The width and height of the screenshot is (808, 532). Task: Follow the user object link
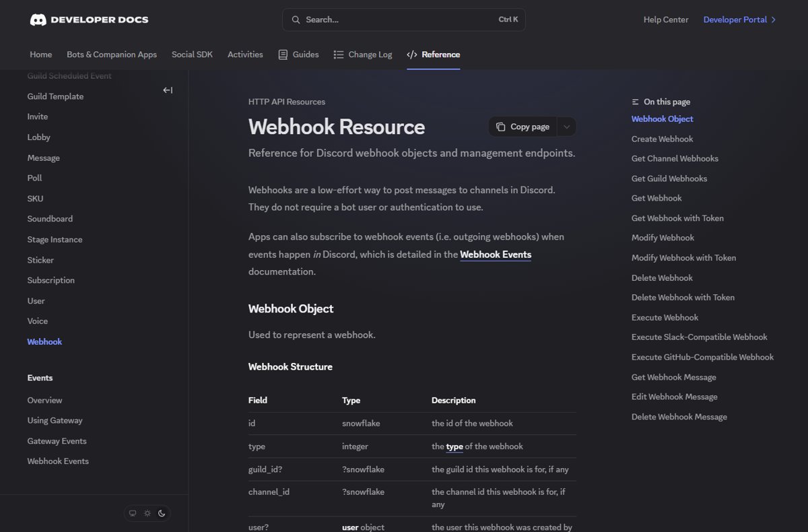pos(350,527)
